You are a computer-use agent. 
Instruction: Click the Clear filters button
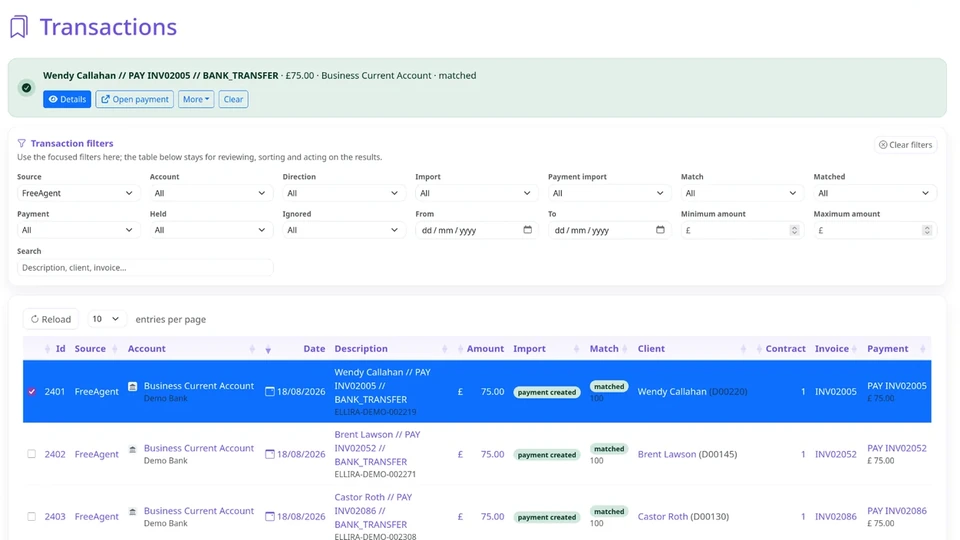[906, 144]
